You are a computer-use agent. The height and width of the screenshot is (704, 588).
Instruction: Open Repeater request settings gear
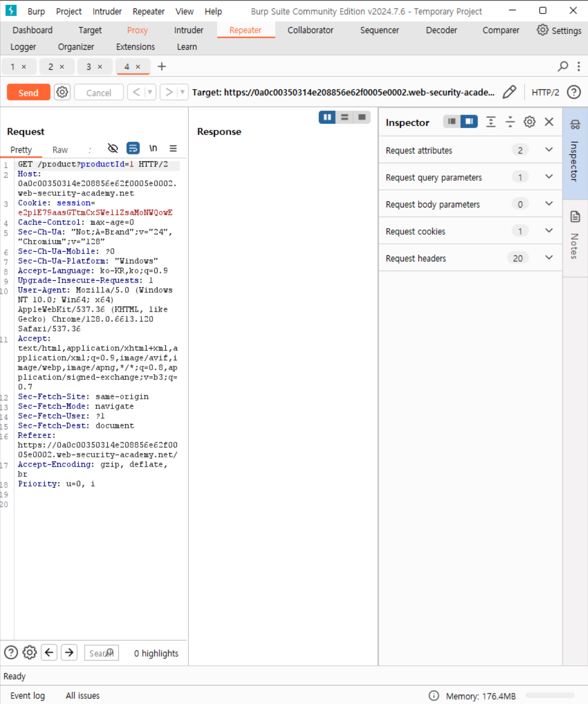pos(62,92)
